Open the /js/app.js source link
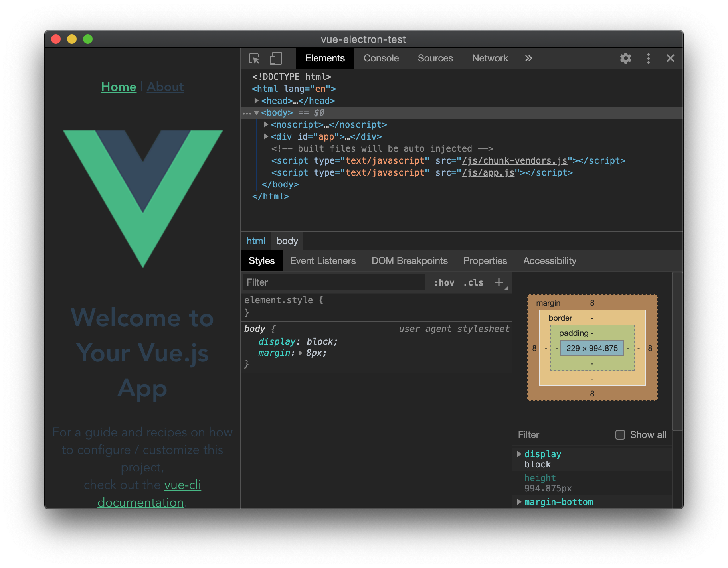This screenshot has width=728, height=568. point(488,173)
